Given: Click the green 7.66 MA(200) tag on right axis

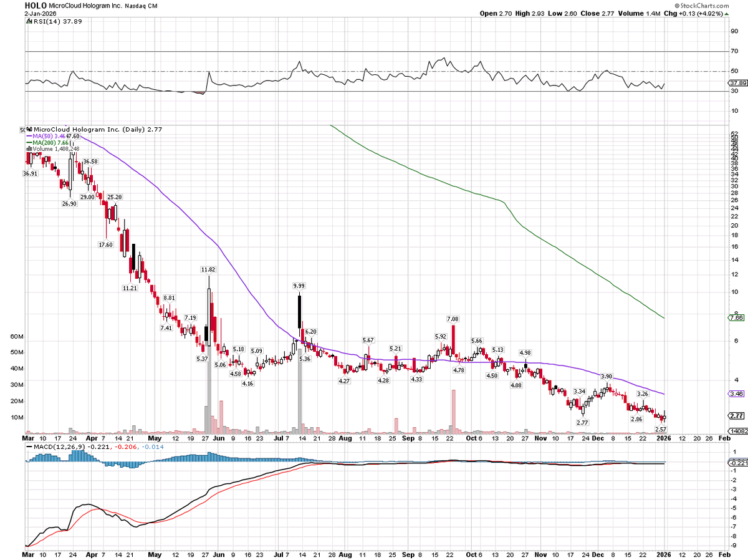Looking at the screenshot, I should pos(737,318).
